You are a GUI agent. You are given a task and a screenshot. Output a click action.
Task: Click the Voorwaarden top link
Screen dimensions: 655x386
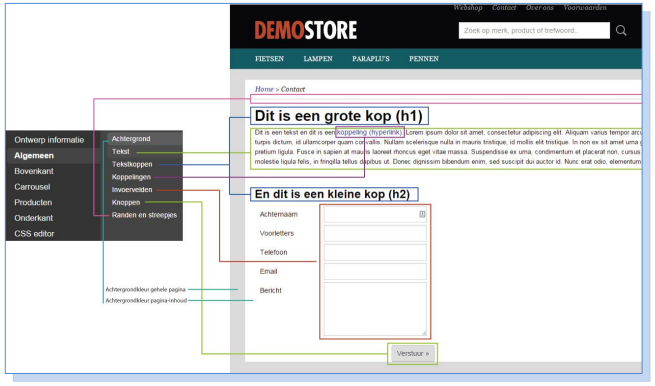click(585, 8)
